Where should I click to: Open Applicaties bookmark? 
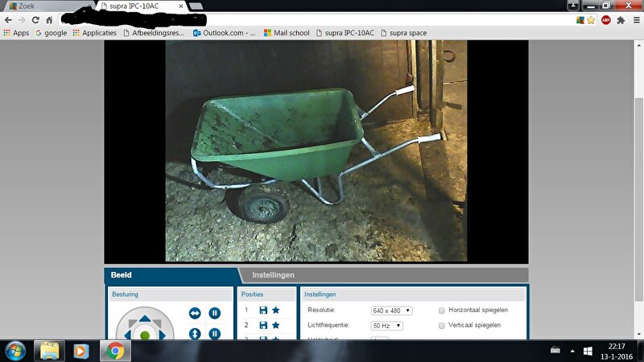94,33
